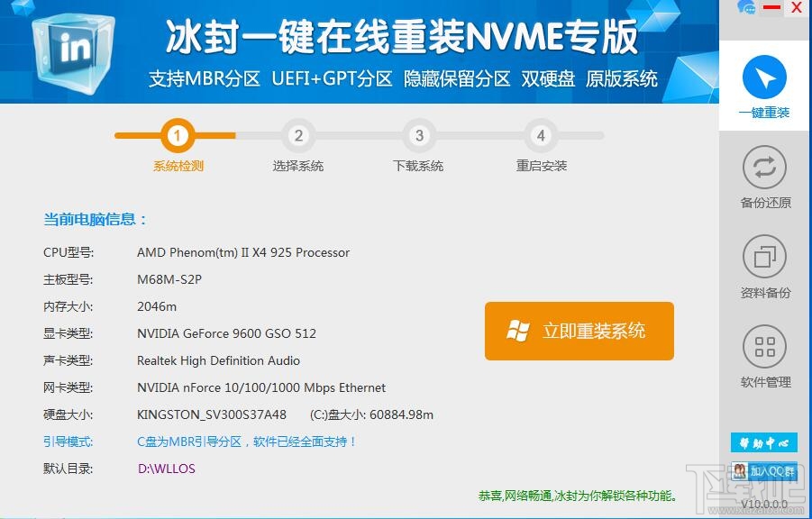Click memory value 2046m
The height and width of the screenshot is (519, 812).
[x=157, y=306]
